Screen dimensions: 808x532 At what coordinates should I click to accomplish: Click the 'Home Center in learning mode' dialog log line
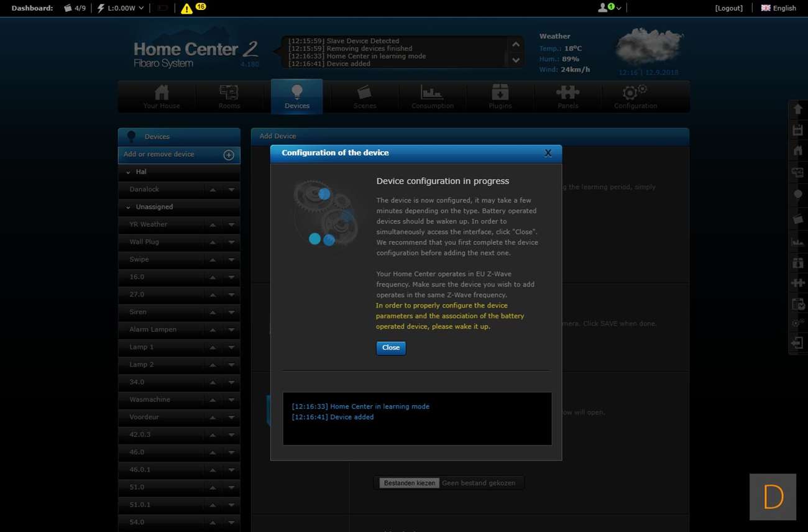click(360, 406)
